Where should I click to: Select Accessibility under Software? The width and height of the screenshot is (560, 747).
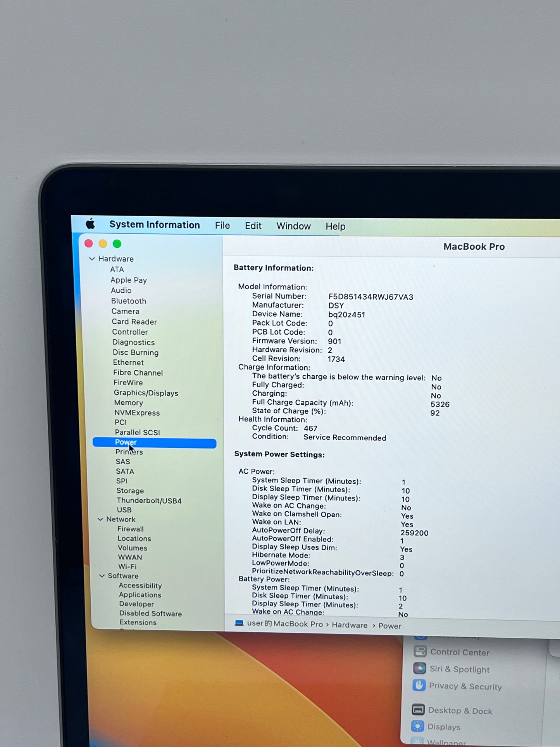(140, 585)
